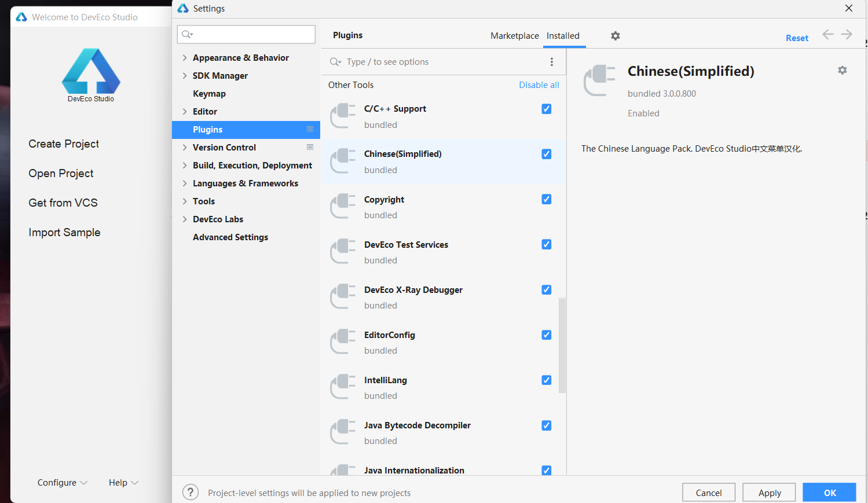The width and height of the screenshot is (868, 503).
Task: Switch to the Installed tab
Action: point(563,36)
